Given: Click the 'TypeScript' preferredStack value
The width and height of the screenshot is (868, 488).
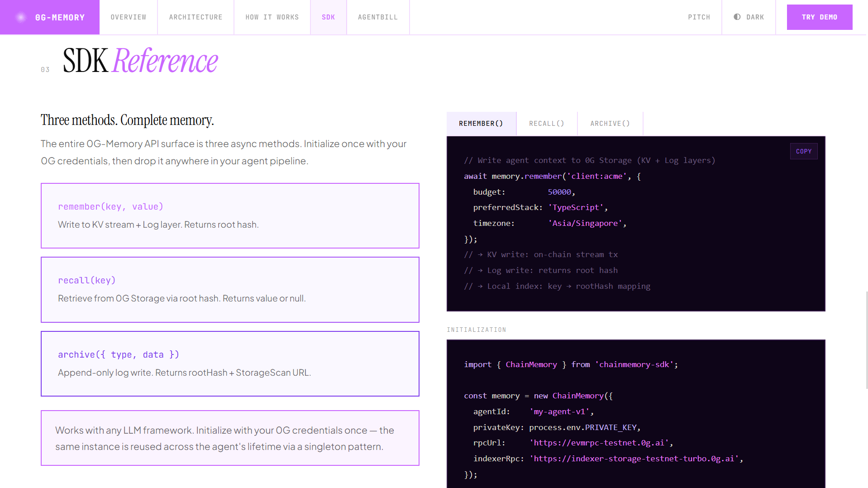Looking at the screenshot, I should click(576, 207).
